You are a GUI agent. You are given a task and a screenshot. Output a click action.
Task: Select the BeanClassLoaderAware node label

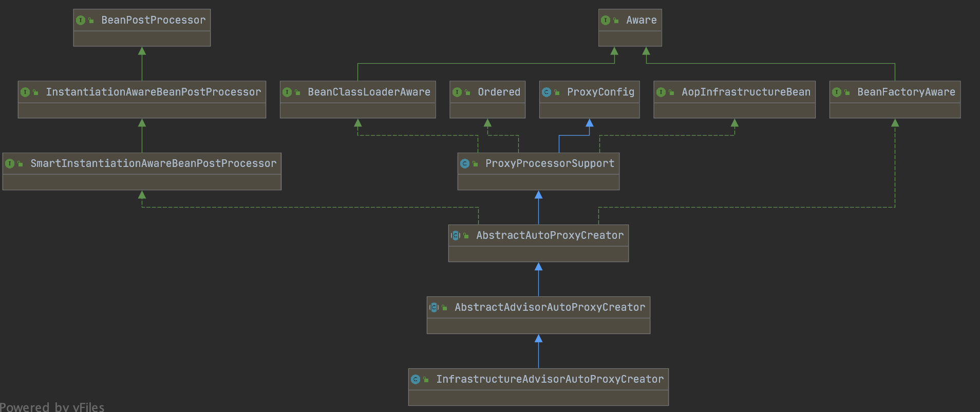[369, 92]
